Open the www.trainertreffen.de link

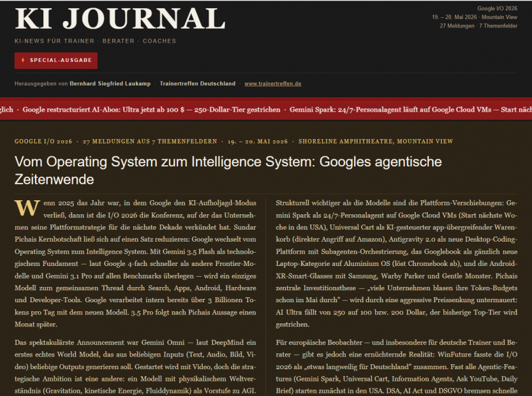pos(273,84)
